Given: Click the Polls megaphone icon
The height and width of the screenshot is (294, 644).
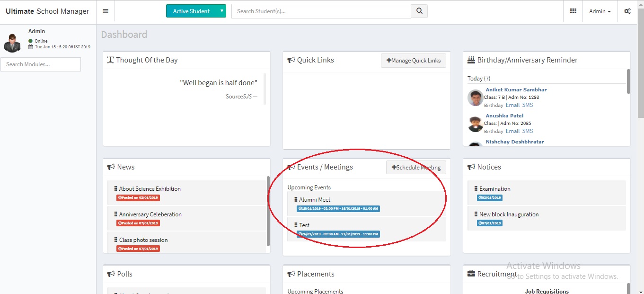Looking at the screenshot, I should coord(111,274).
